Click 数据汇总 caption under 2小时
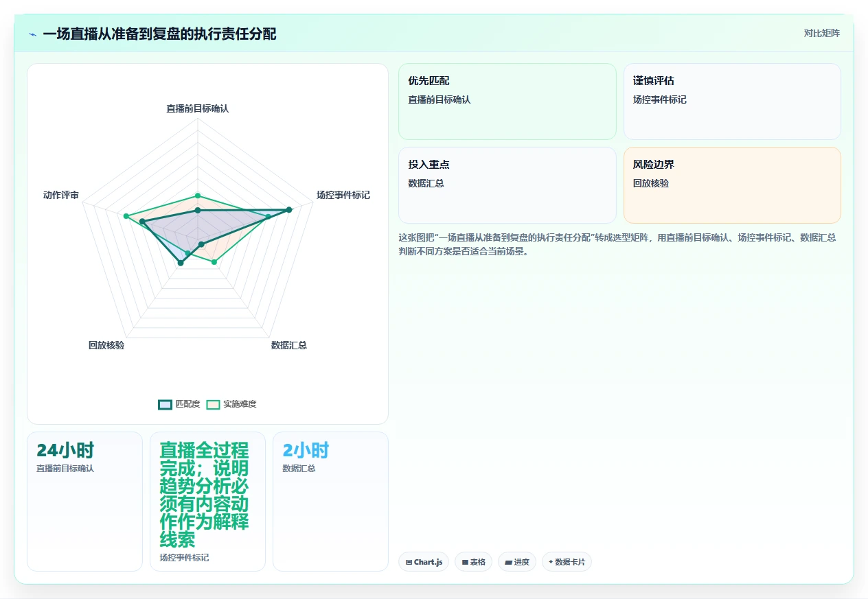This screenshot has width=868, height=599. (x=299, y=469)
